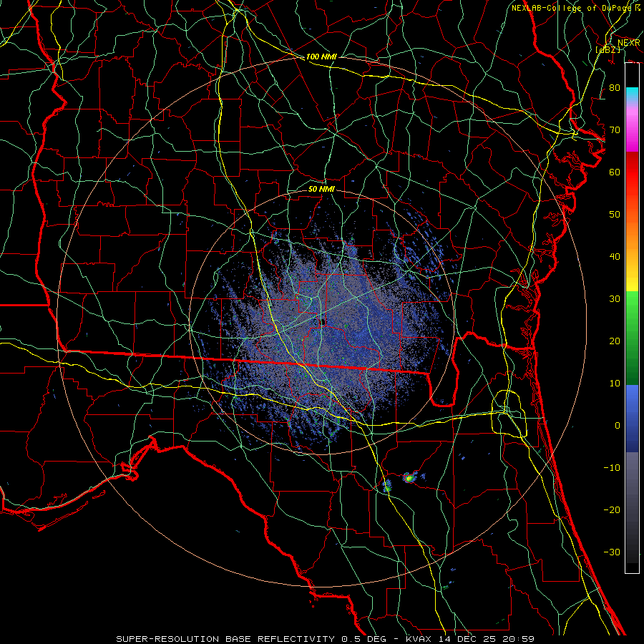Click the -10 value on the dBZ scale
This screenshot has width=644, height=644.
point(612,467)
